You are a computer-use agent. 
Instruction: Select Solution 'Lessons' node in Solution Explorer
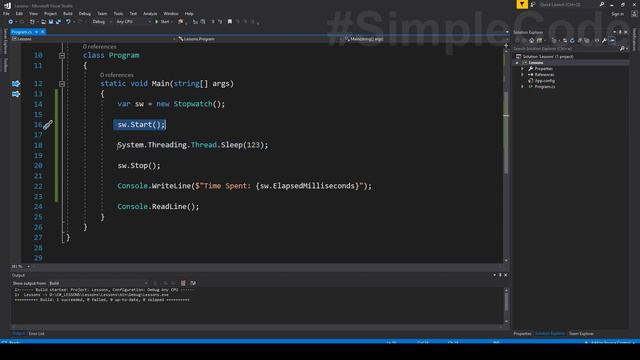[x=548, y=56]
